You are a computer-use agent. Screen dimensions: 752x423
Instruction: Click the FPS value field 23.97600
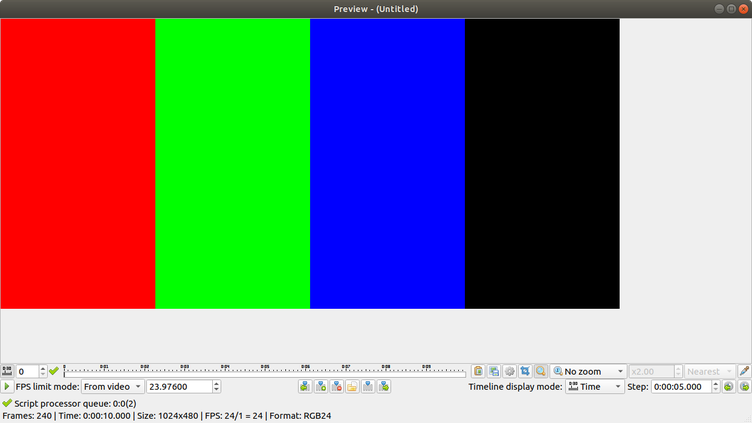click(x=178, y=387)
